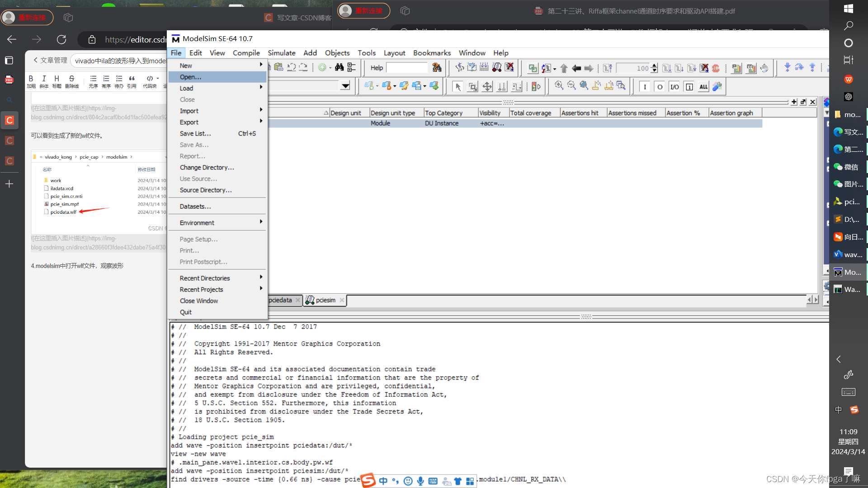Viewport: 868px width, 488px height.
Task: Click the Save List button Ctrl+S
Action: [196, 133]
